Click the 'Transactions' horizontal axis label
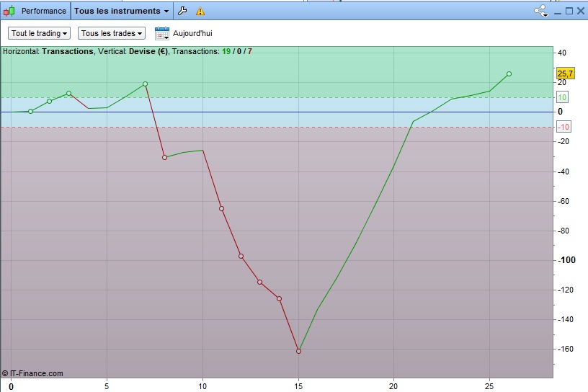The height and width of the screenshot is (392, 588). 68,51
